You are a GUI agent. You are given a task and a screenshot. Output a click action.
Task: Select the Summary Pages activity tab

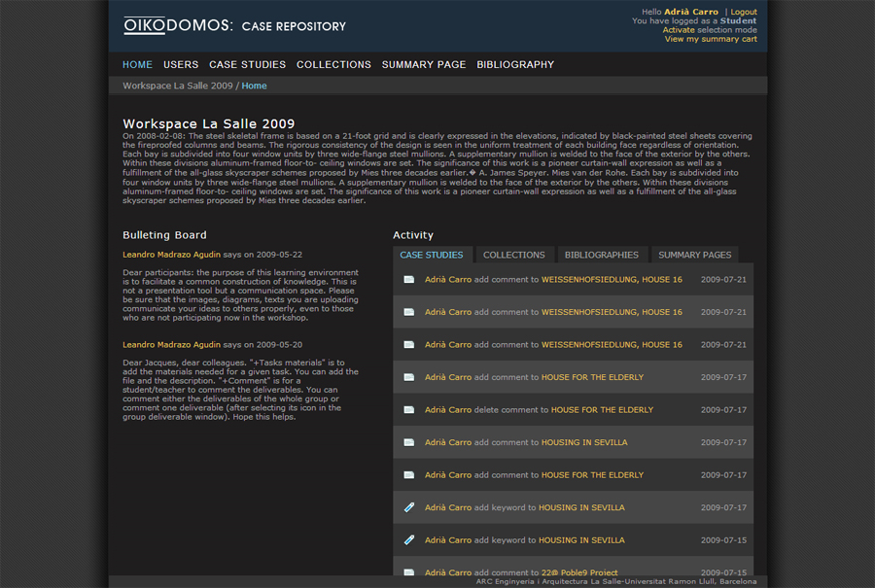click(694, 255)
